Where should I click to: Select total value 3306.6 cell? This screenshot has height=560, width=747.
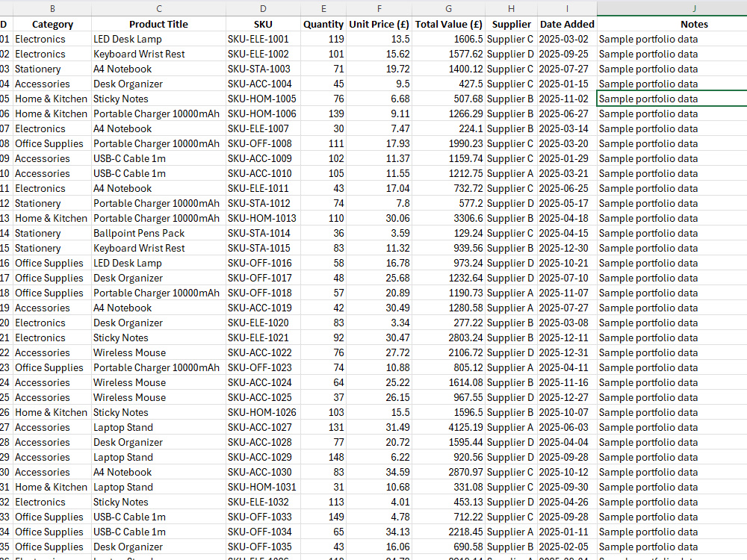click(x=448, y=218)
